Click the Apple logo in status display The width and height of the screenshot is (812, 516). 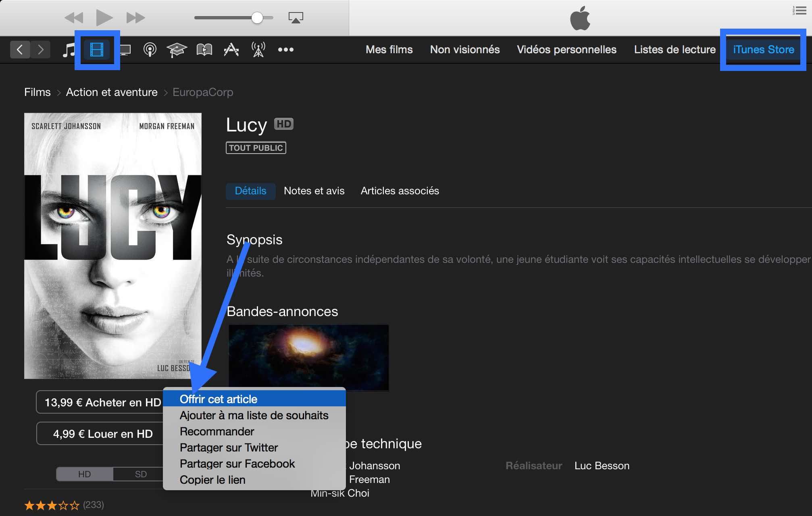(x=580, y=18)
